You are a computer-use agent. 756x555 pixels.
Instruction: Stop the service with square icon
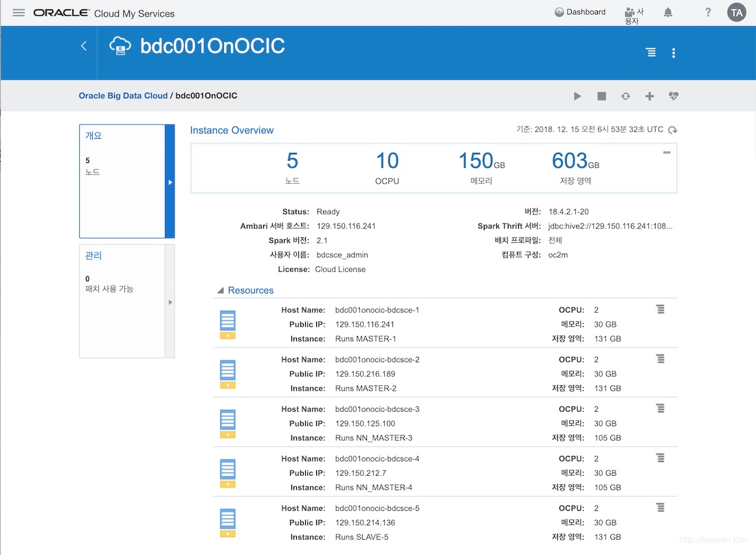tap(601, 96)
